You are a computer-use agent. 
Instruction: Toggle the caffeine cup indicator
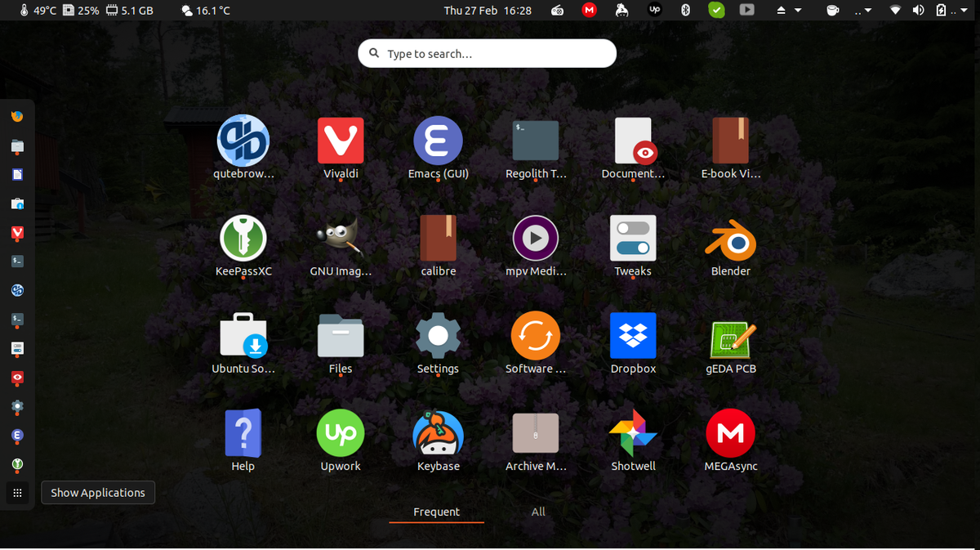[833, 11]
